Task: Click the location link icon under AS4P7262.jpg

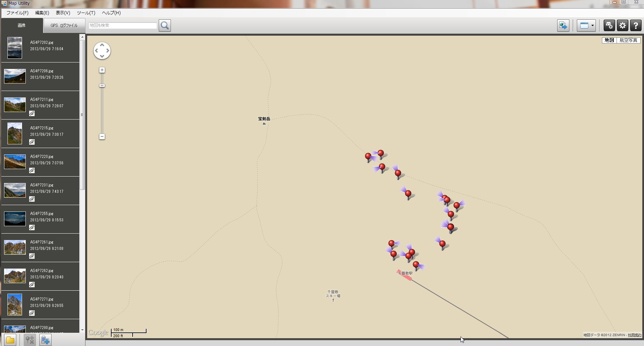Action: pyautogui.click(x=32, y=285)
